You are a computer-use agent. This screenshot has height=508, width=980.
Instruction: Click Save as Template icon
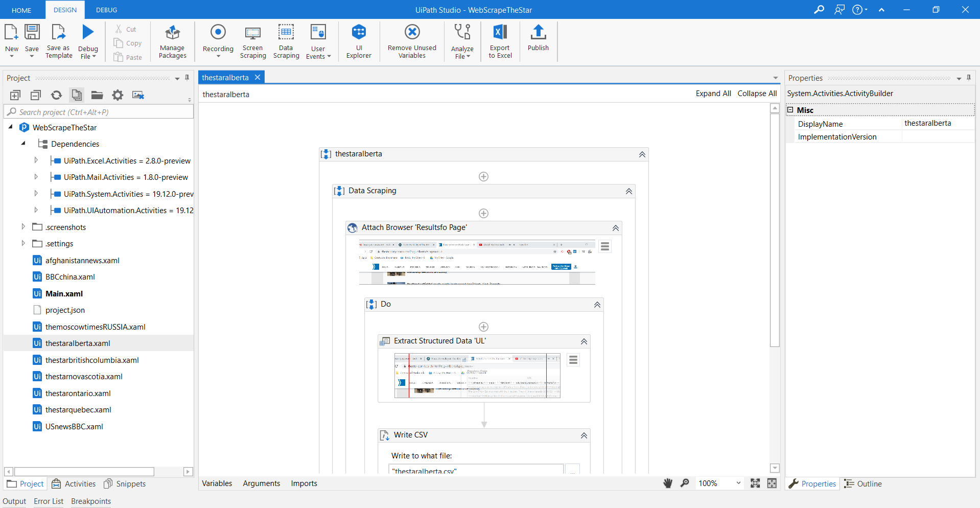59,32
